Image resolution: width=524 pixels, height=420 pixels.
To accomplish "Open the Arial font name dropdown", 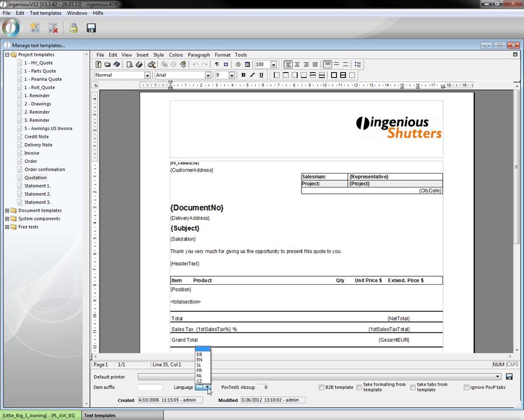I will [x=208, y=75].
